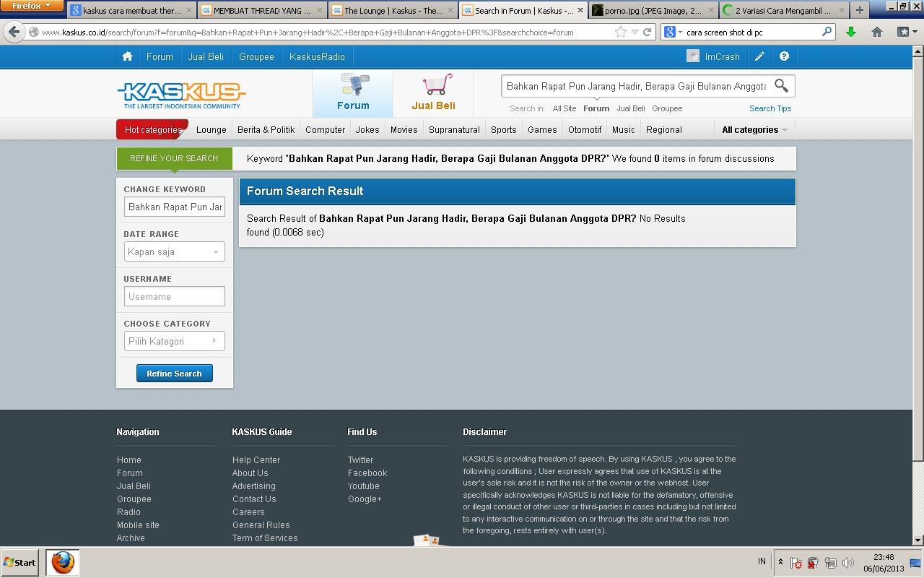Click the Firefox taskbar icon
The image size is (924, 578).
(63, 562)
